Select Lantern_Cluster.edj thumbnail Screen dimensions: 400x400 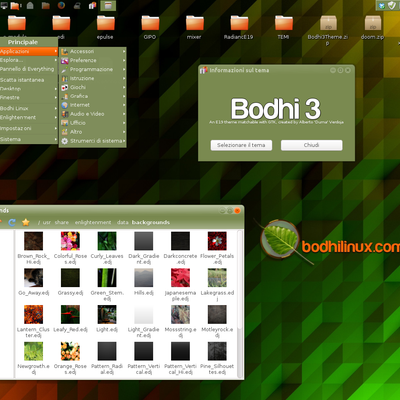click(33, 314)
